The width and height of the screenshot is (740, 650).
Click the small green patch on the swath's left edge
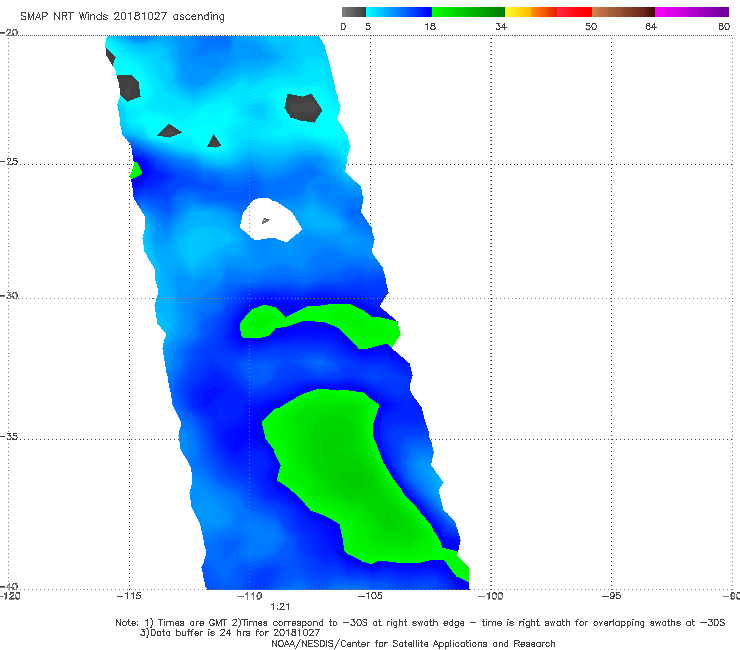click(135, 170)
